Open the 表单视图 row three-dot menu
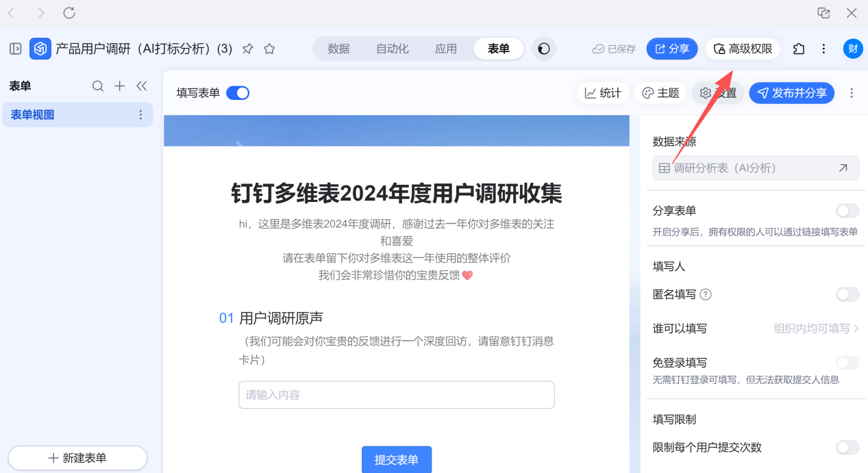Image resolution: width=868 pixels, height=473 pixels. click(x=141, y=115)
